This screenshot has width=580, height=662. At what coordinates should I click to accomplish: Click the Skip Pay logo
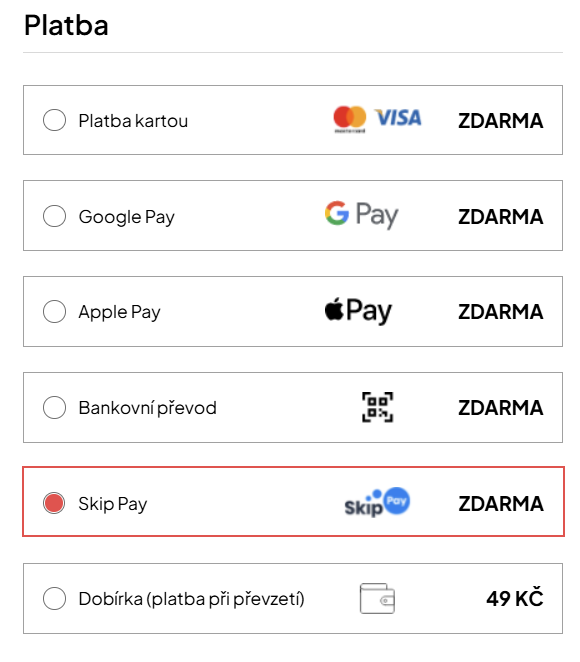coord(377,502)
